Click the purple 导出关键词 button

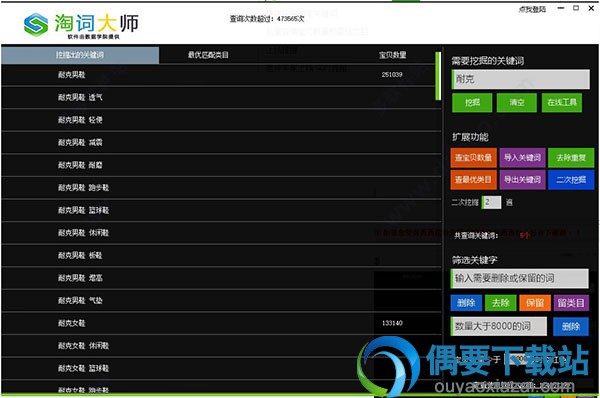(522, 180)
